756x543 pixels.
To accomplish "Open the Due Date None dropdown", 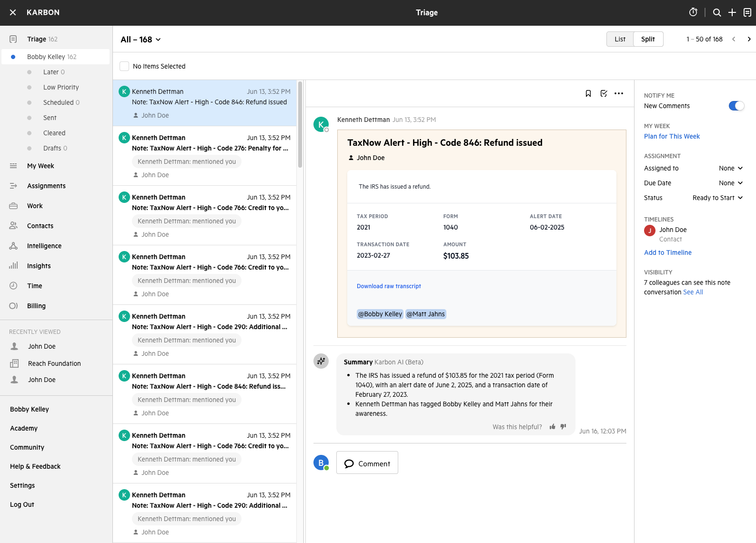I will pos(731,183).
